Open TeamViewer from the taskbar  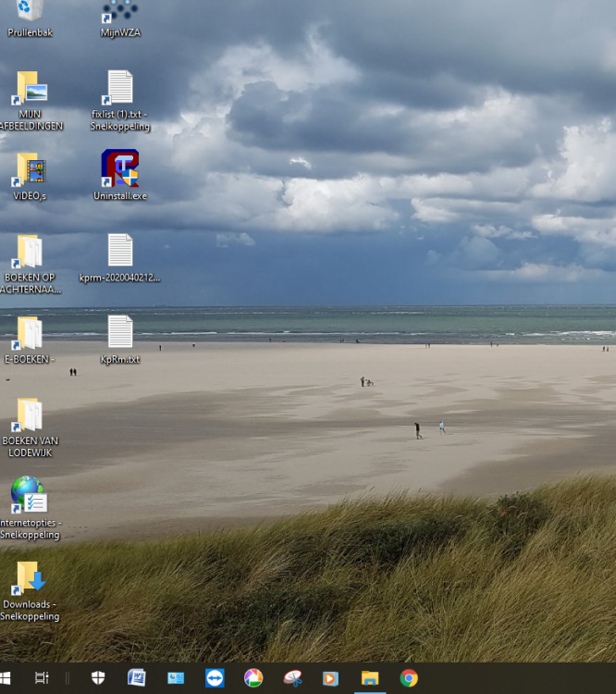215,678
